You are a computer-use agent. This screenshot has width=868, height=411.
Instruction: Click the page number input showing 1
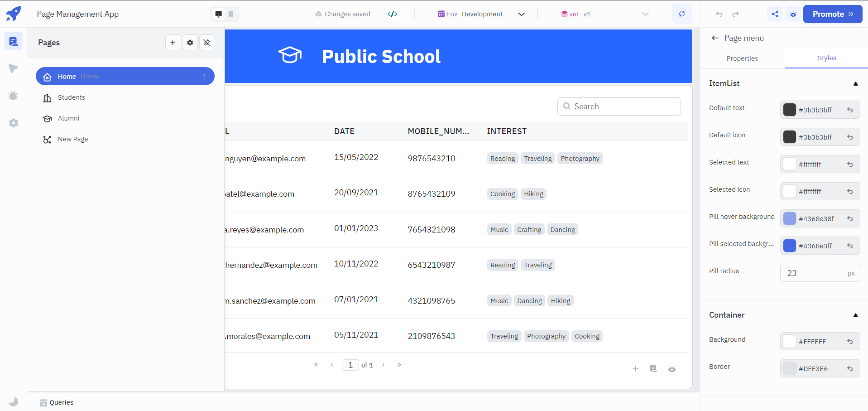pos(350,365)
